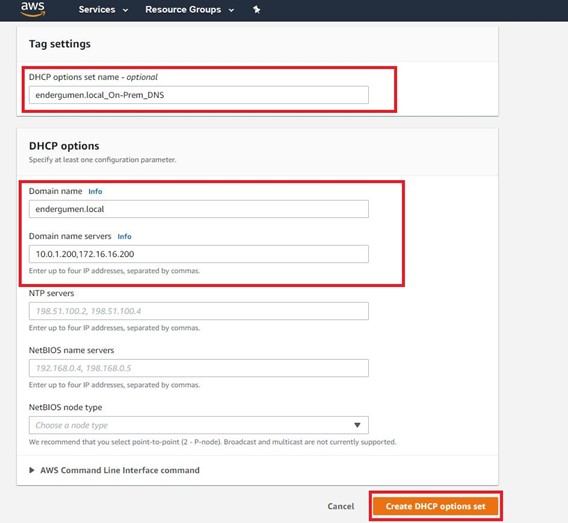The width and height of the screenshot is (568, 523).
Task: Click the NetBIOS node type arrow icon
Action: [357, 425]
